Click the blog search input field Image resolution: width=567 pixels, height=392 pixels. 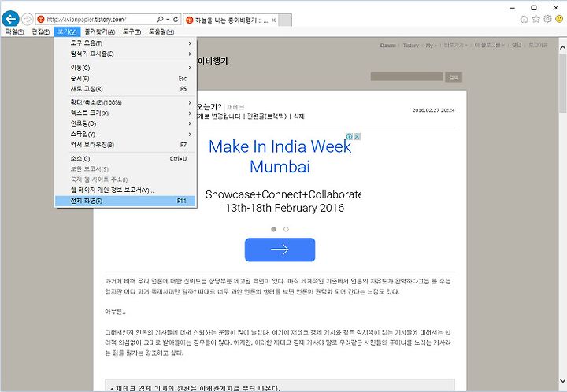407,76
